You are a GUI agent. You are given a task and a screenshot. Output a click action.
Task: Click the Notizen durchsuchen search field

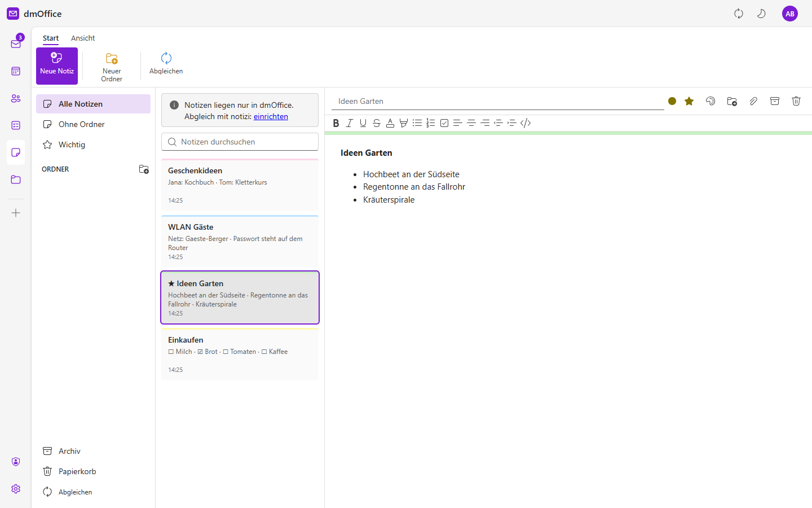pyautogui.click(x=240, y=142)
